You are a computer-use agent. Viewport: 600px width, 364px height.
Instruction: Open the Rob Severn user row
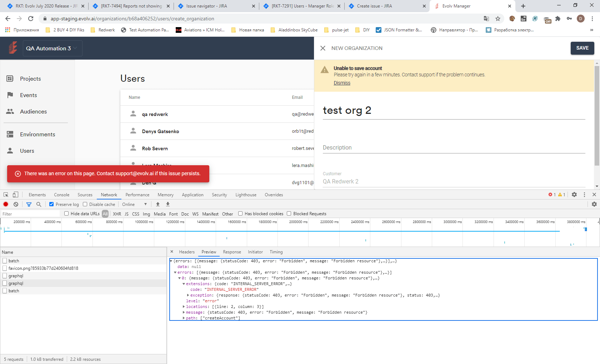(x=217, y=148)
